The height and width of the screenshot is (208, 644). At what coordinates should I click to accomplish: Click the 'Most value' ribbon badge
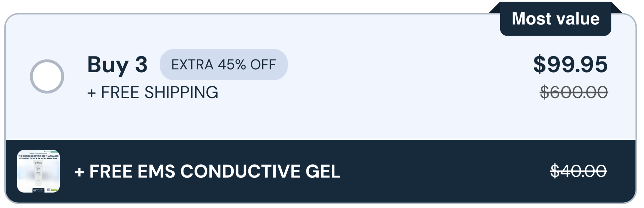[x=555, y=19]
